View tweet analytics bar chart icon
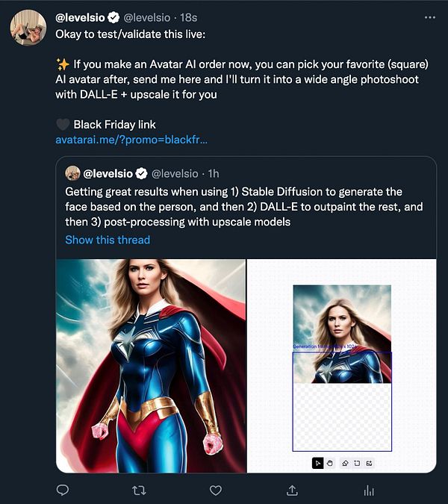The width and height of the screenshot is (448, 504). (368, 491)
